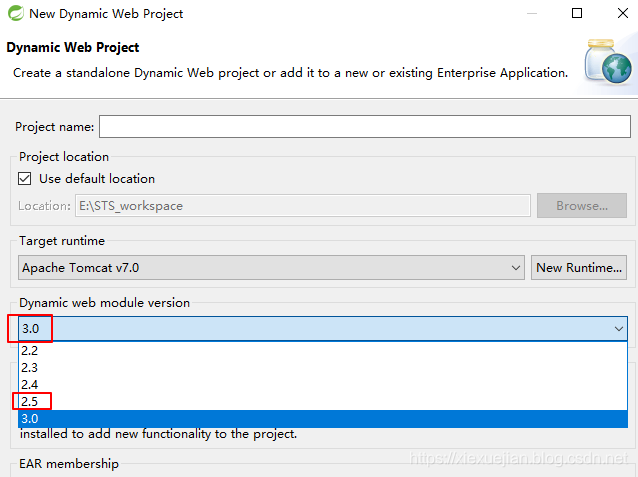Collapse the Dynamic web module version dropdown

tap(618, 328)
